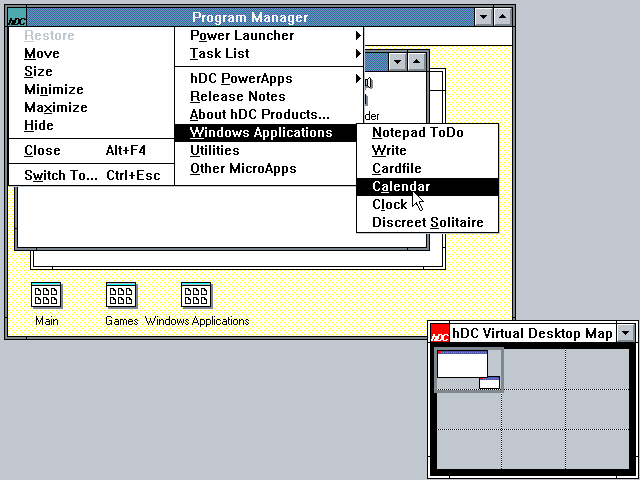Expand the hDC PowerApps submenu

[269, 78]
